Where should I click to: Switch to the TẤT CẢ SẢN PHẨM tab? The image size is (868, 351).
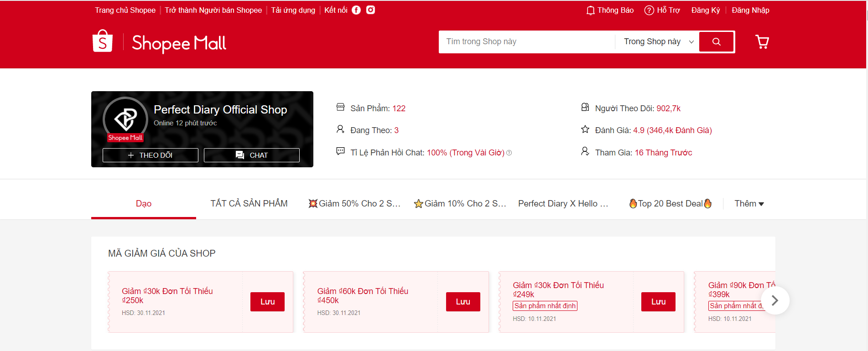click(x=249, y=204)
